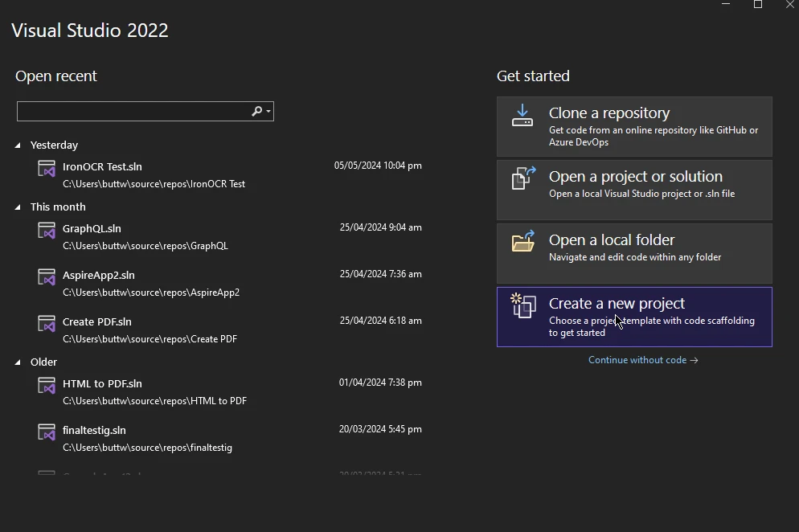The height and width of the screenshot is (532, 799).
Task: Collapse the Yesterday group
Action: coord(18,145)
